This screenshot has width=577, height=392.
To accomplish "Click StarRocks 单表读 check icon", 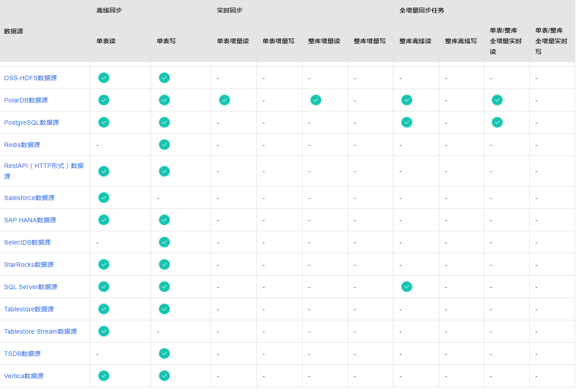I will tap(104, 264).
